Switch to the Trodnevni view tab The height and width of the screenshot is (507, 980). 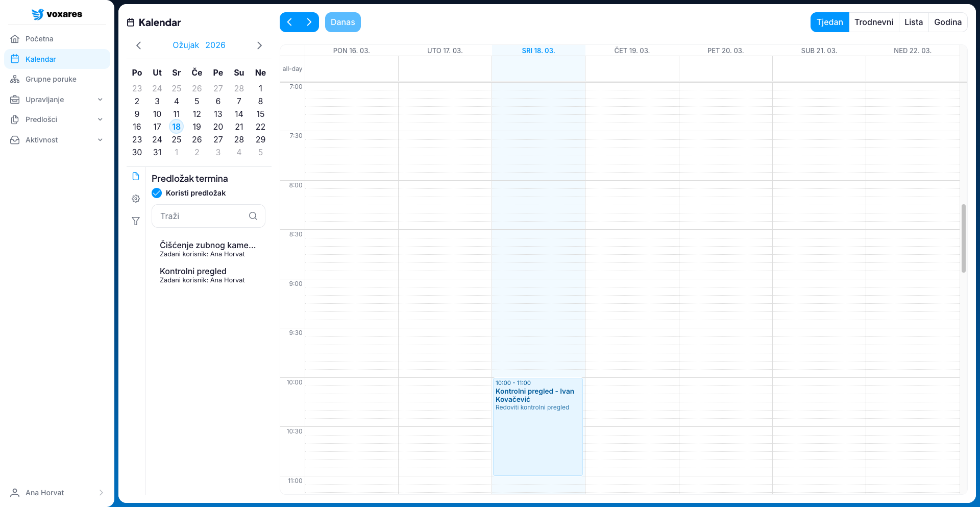coord(873,22)
